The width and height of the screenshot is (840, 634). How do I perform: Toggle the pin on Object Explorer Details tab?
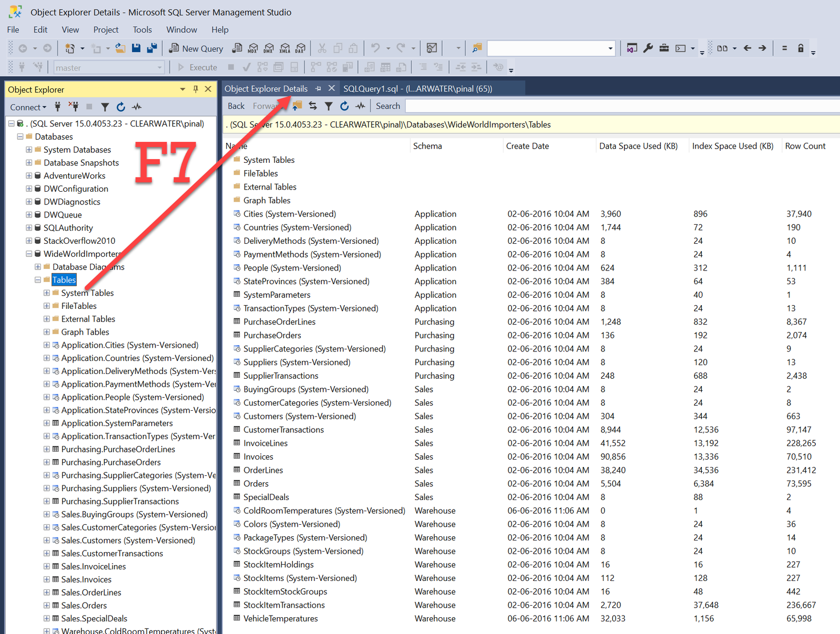pyautogui.click(x=318, y=89)
